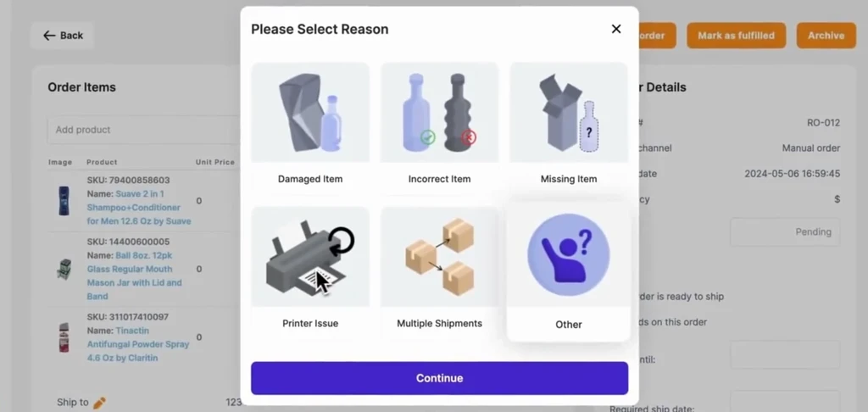Screen dimensions: 868x412
Task: Choose the Incorrect Item reason icon
Action: pos(440,113)
